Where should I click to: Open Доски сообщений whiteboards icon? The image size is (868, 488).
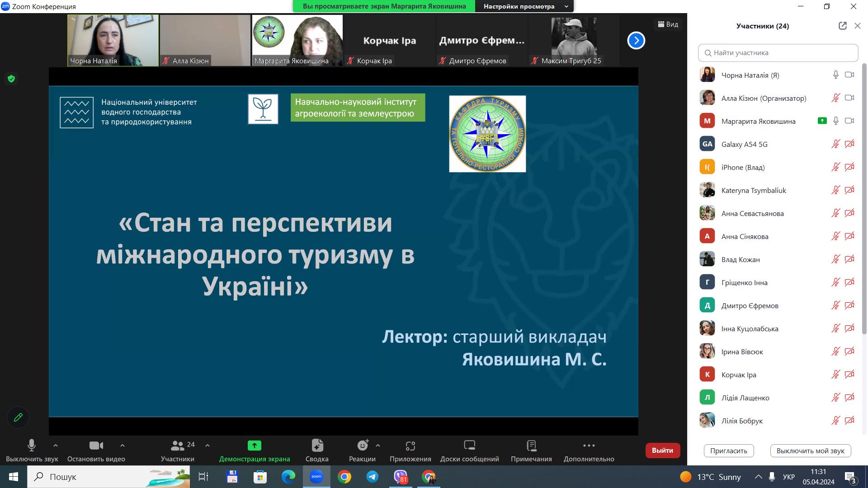(469, 446)
